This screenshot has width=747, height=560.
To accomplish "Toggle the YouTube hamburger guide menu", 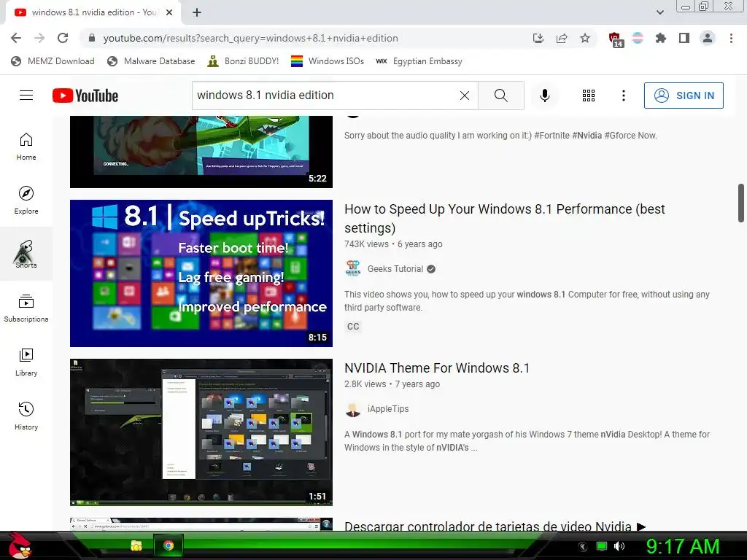I will (26, 96).
